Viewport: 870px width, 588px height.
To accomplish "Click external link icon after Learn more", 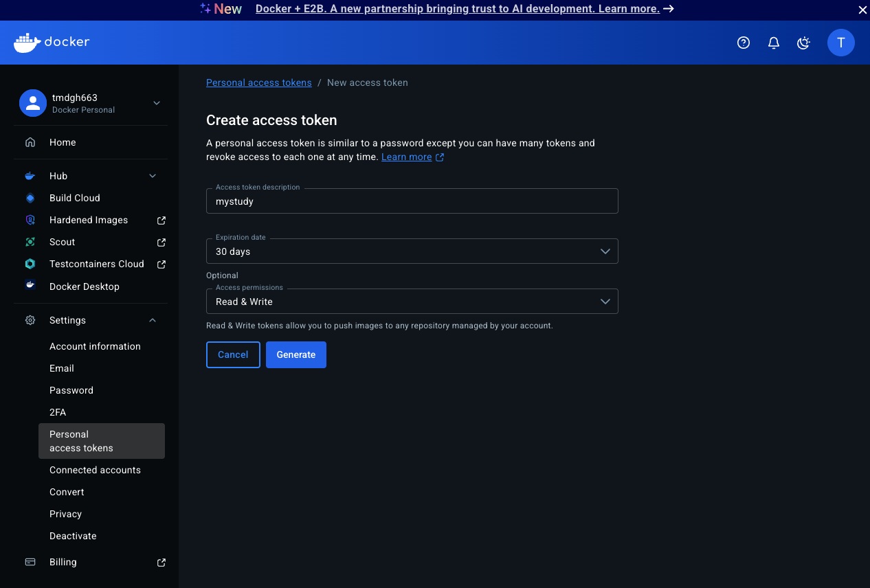I will pyautogui.click(x=440, y=157).
